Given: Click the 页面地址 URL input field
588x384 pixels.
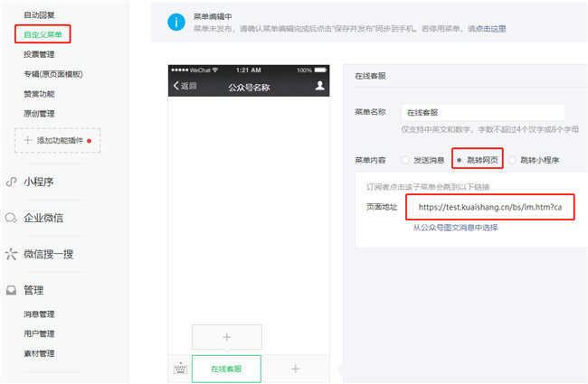Looking at the screenshot, I should click(489, 207).
